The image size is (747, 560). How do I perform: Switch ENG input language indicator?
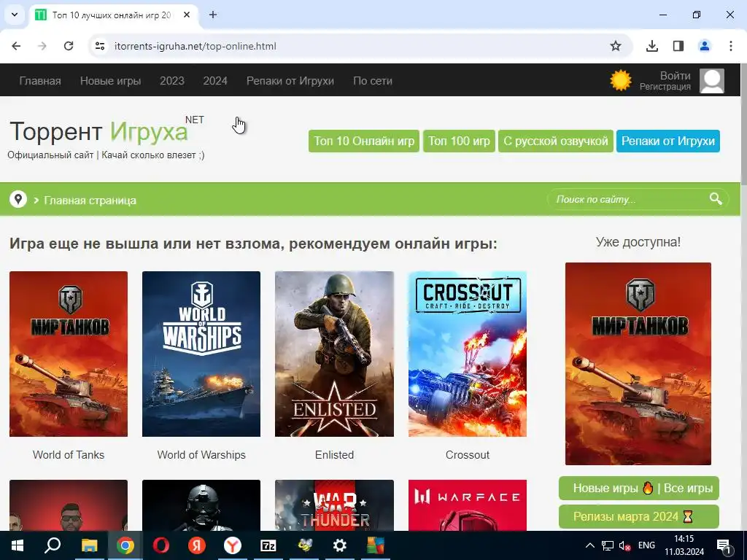point(646,545)
